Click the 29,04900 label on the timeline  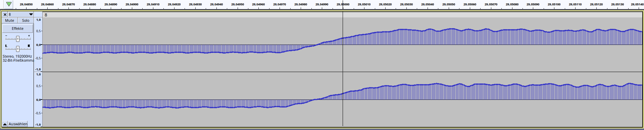(132, 4)
